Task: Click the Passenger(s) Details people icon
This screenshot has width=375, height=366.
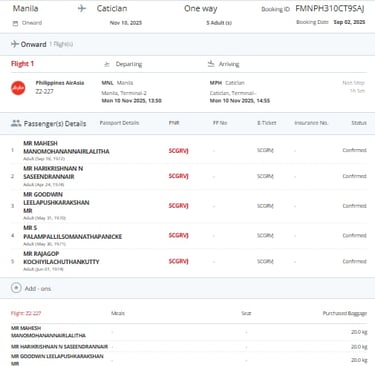Action: (16, 123)
